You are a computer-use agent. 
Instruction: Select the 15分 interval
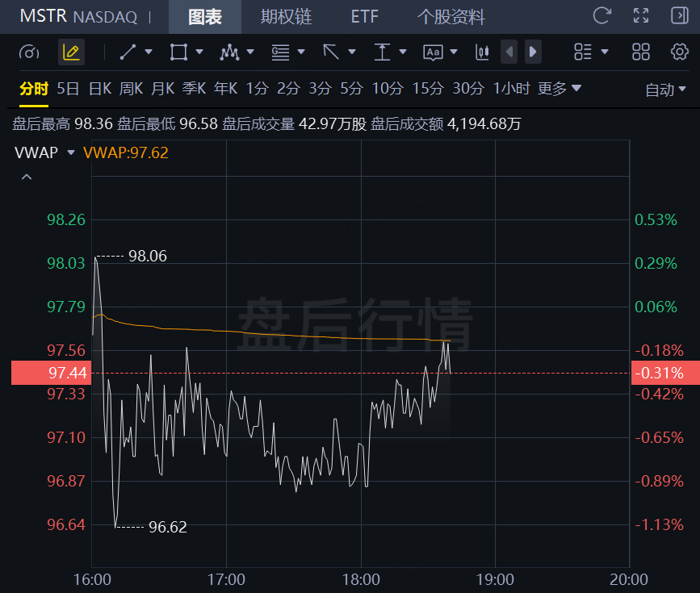point(428,89)
